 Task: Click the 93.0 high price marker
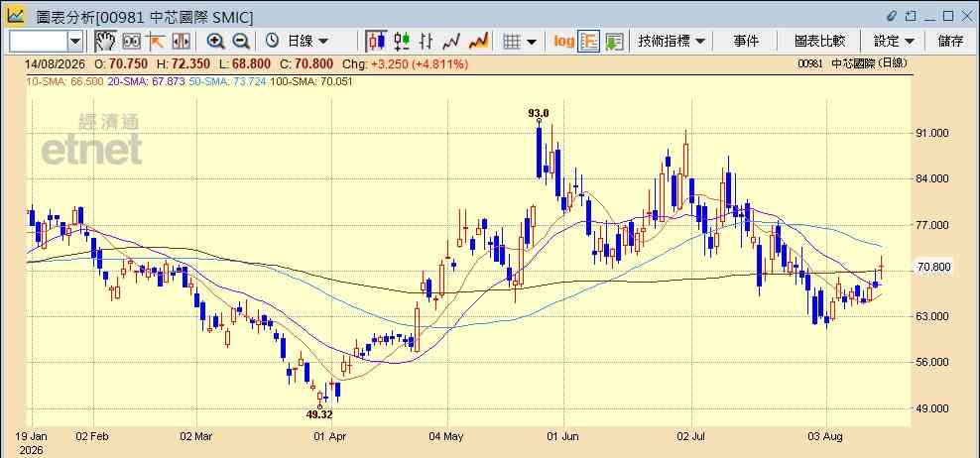click(539, 113)
